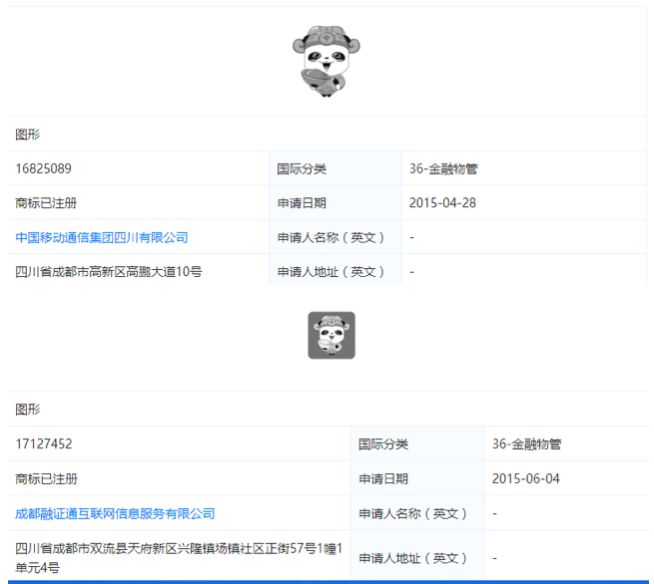Click 图形 label above 17127452

(28, 409)
